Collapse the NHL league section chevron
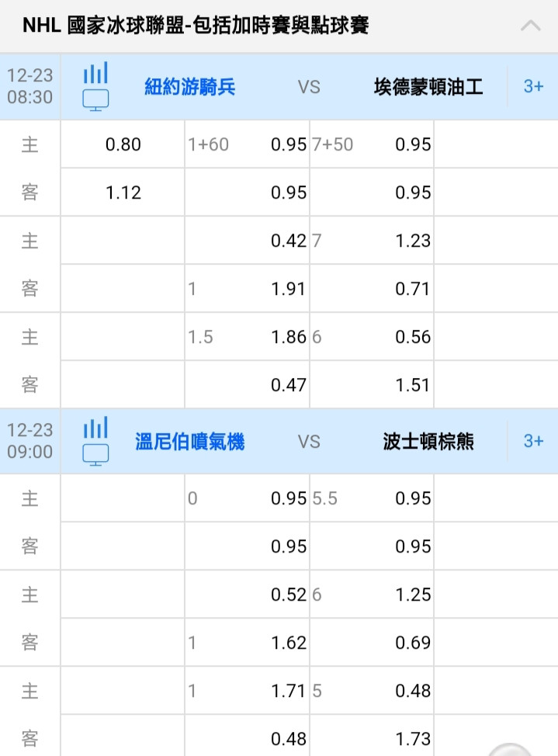Viewport: 558px width, 756px height. point(531,26)
